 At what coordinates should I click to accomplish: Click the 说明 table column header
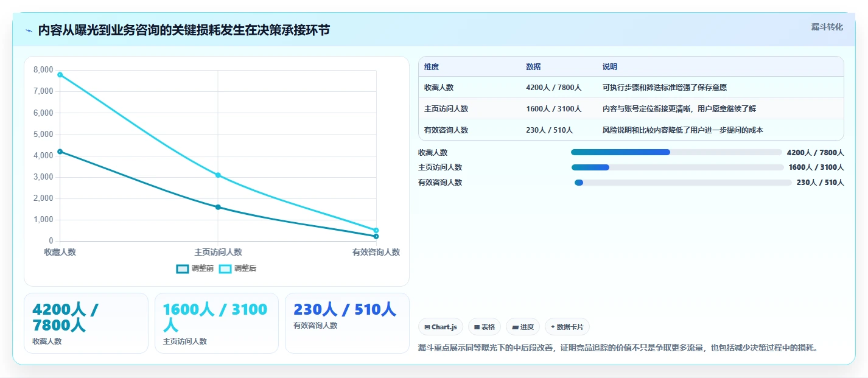610,67
